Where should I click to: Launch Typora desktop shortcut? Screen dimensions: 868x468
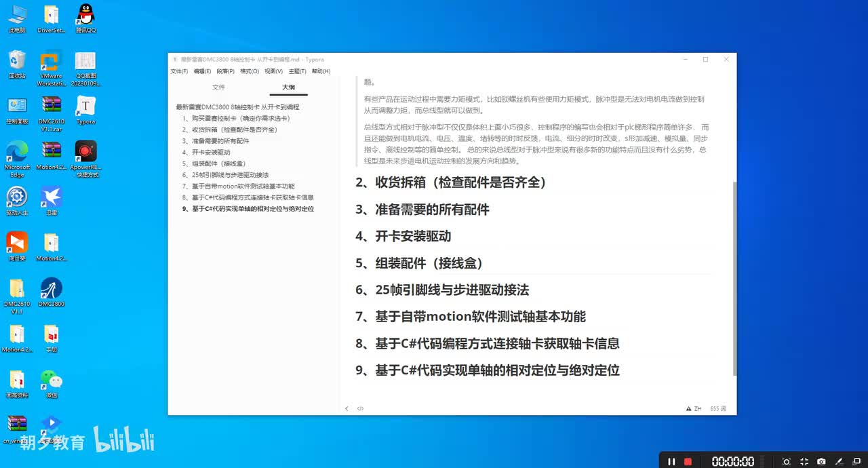(x=85, y=111)
